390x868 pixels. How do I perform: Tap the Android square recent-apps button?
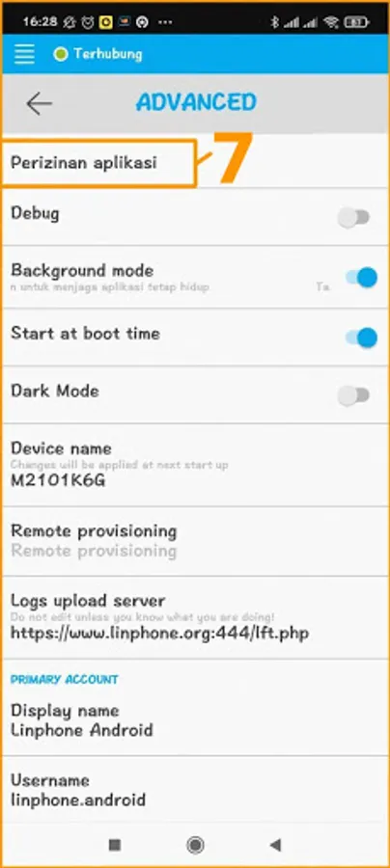point(115,845)
